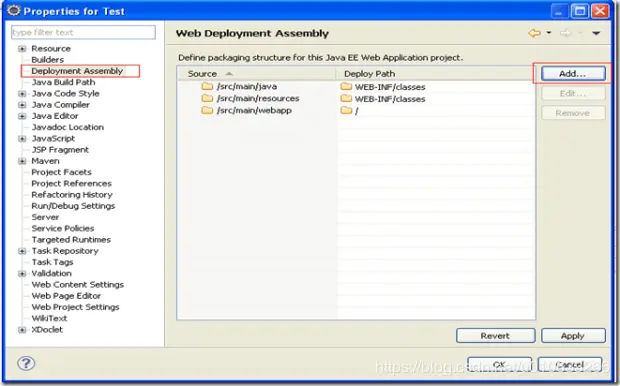Expand the Java Code Style node
Viewport: 620px width, 386px height.
(22, 94)
